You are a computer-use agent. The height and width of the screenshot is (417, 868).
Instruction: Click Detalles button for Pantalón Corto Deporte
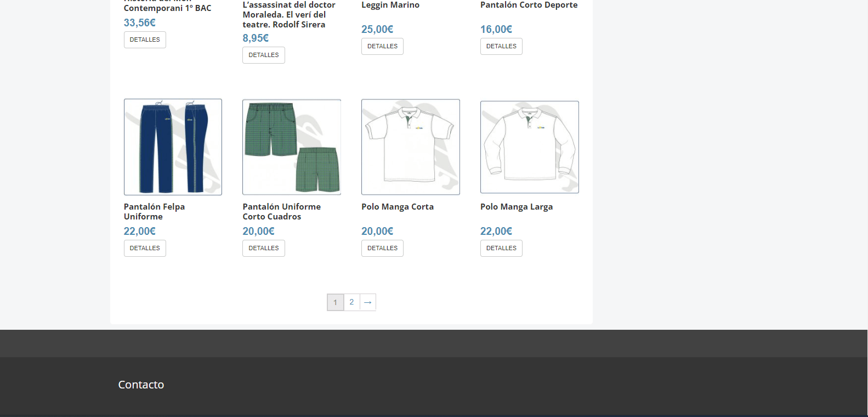pos(501,46)
